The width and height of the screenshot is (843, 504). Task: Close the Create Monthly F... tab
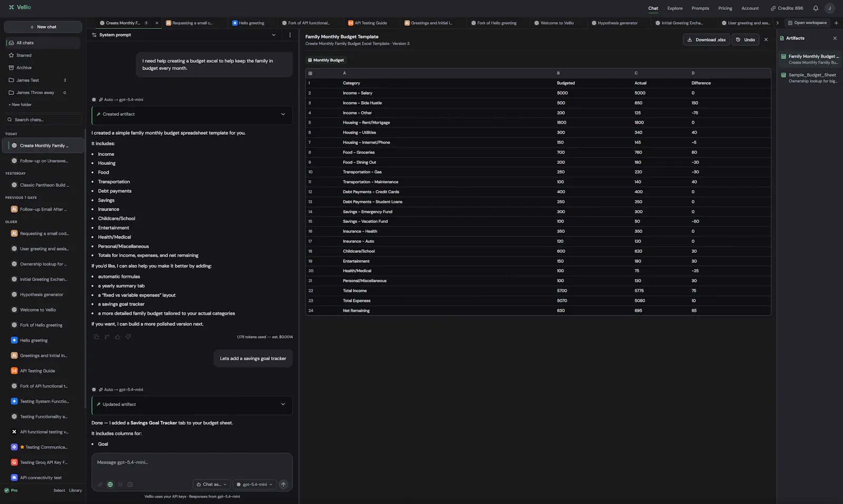pyautogui.click(x=156, y=23)
